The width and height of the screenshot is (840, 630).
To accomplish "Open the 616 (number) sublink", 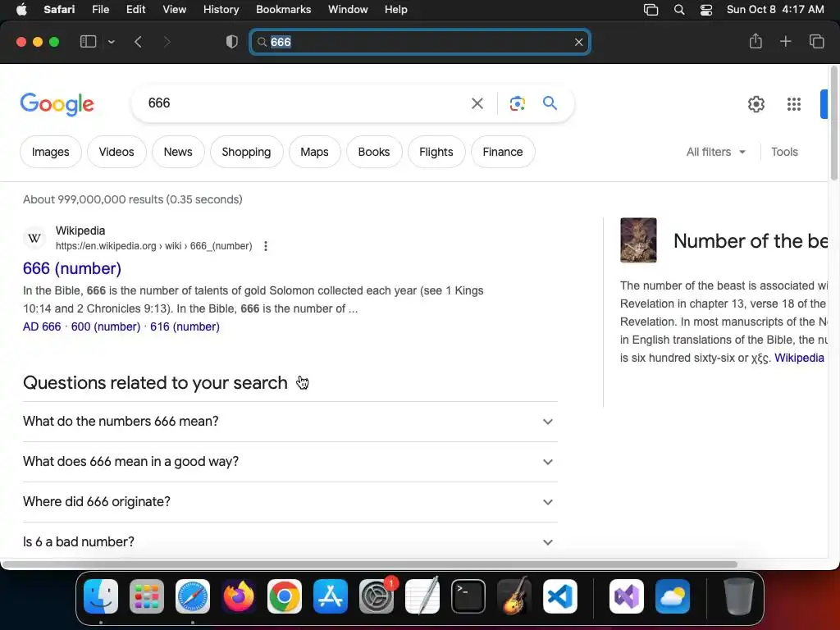I will [x=185, y=326].
